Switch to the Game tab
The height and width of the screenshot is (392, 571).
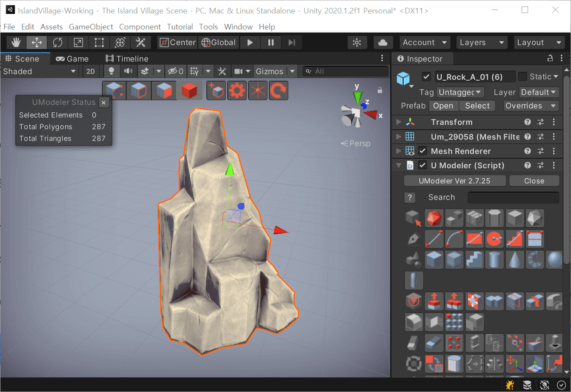pyautogui.click(x=72, y=59)
